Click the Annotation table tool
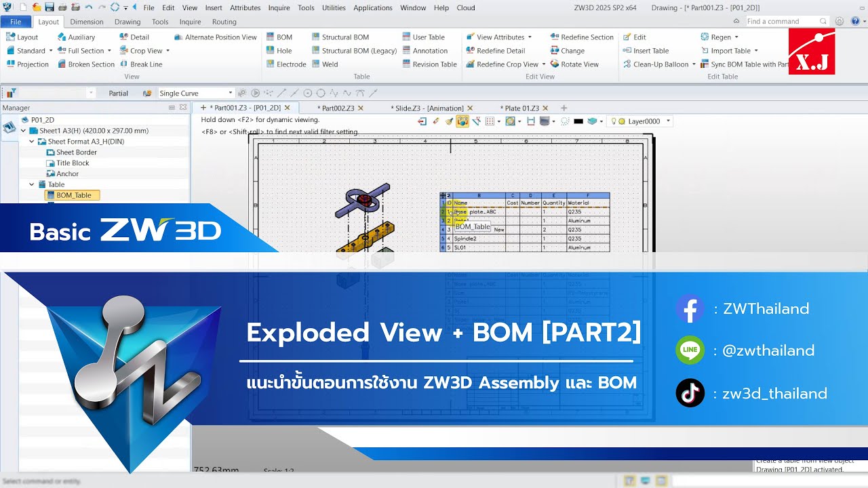The image size is (868, 488). [425, 51]
